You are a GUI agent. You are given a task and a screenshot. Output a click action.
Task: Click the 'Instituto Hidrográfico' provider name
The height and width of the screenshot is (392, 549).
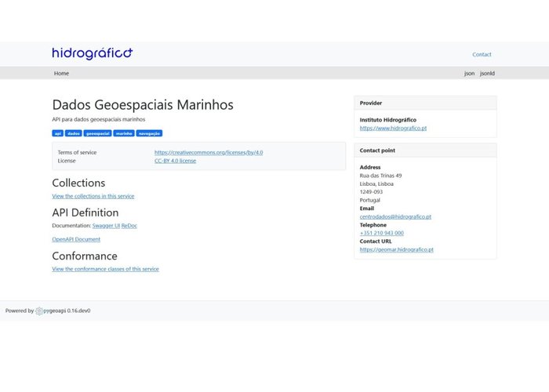click(x=388, y=120)
